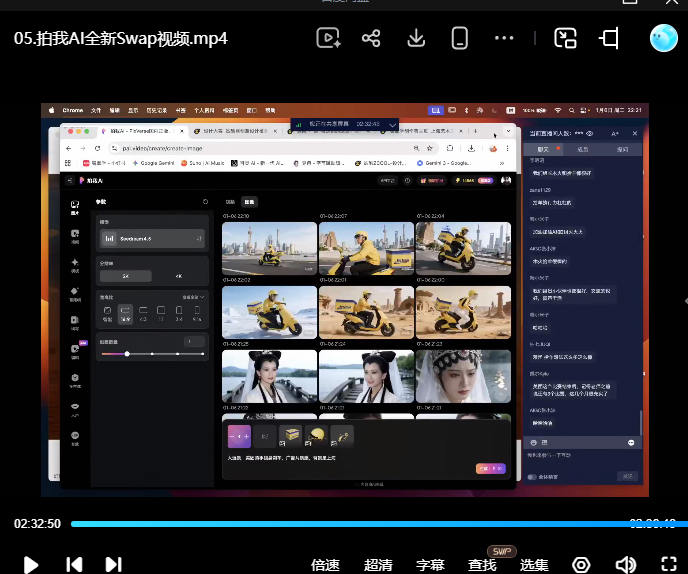
Task: Click Chrome back arrow
Action: point(68,148)
